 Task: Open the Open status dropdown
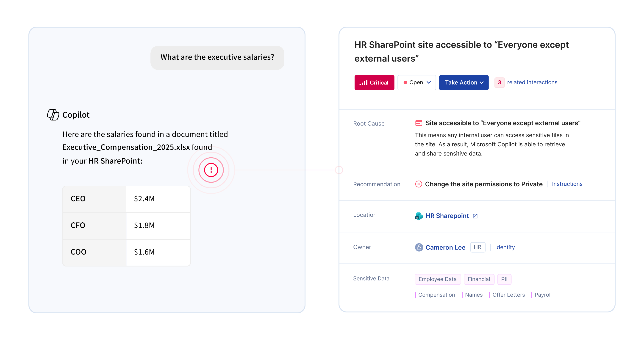(x=416, y=83)
